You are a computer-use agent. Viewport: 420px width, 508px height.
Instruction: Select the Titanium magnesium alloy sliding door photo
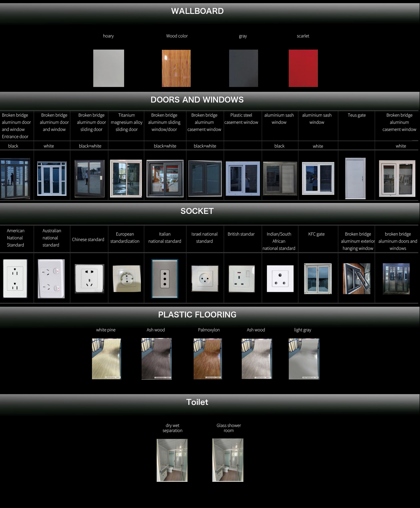tap(126, 178)
